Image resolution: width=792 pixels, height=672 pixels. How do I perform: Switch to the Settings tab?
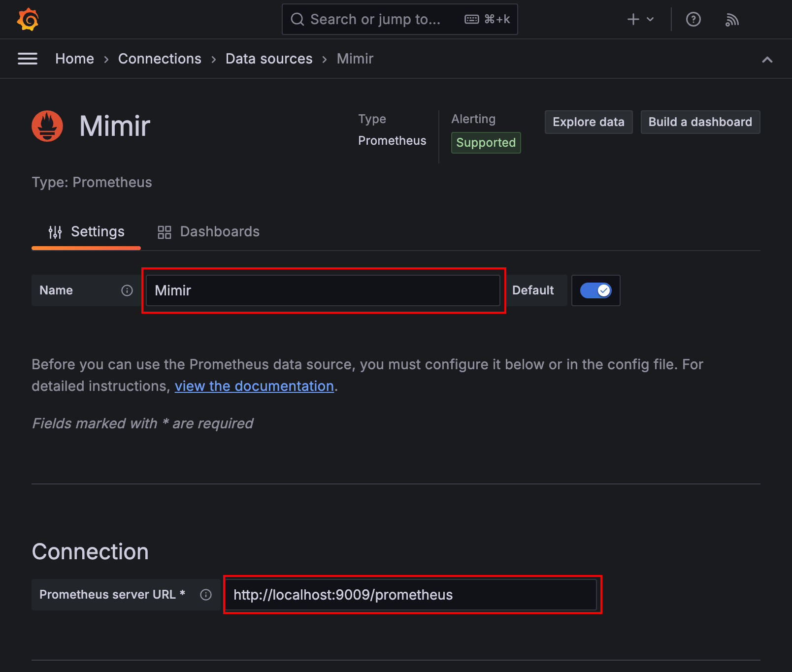(x=86, y=232)
